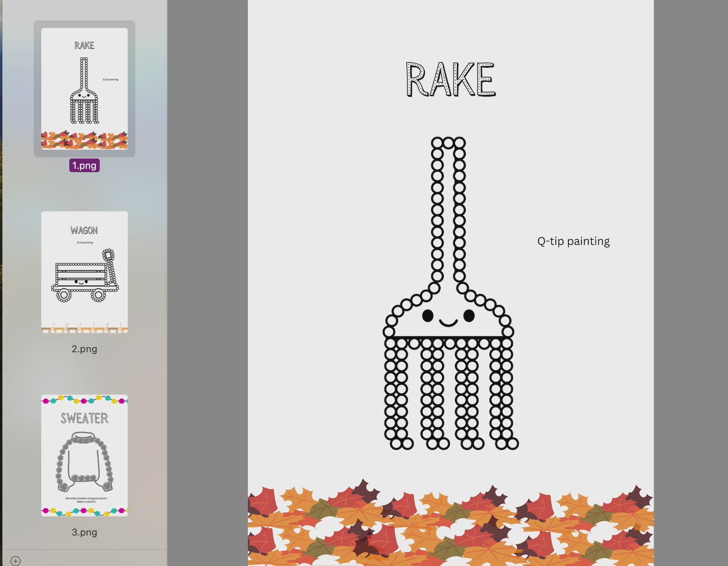Click the rake's right eye

coord(469,316)
